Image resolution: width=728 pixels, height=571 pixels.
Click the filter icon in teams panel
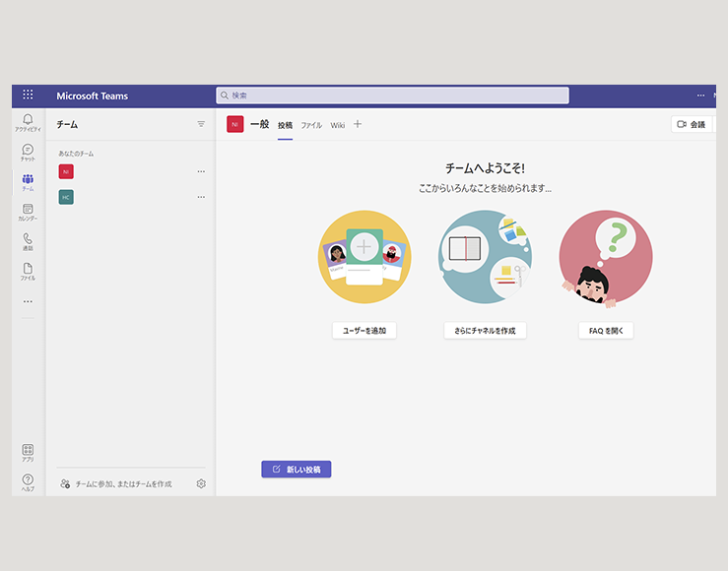(201, 124)
